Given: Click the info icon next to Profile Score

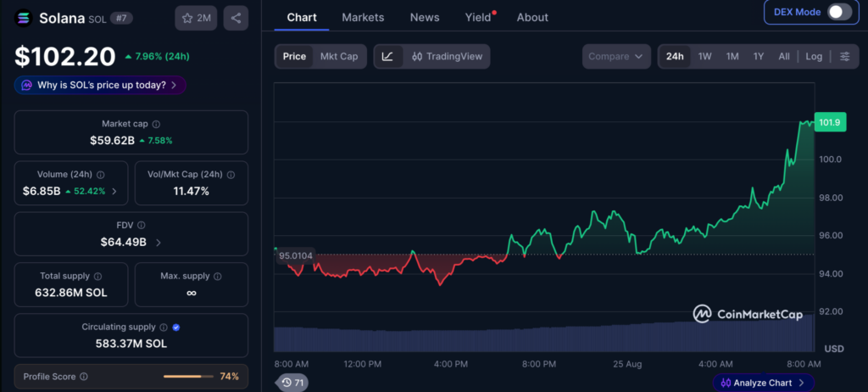Looking at the screenshot, I should tap(84, 377).
